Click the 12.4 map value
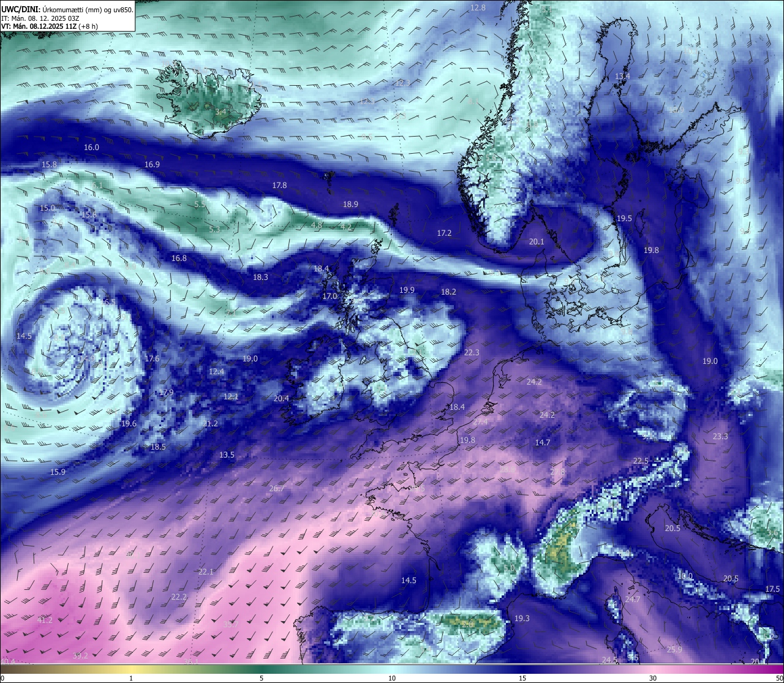The width and height of the screenshot is (784, 683). [x=216, y=371]
